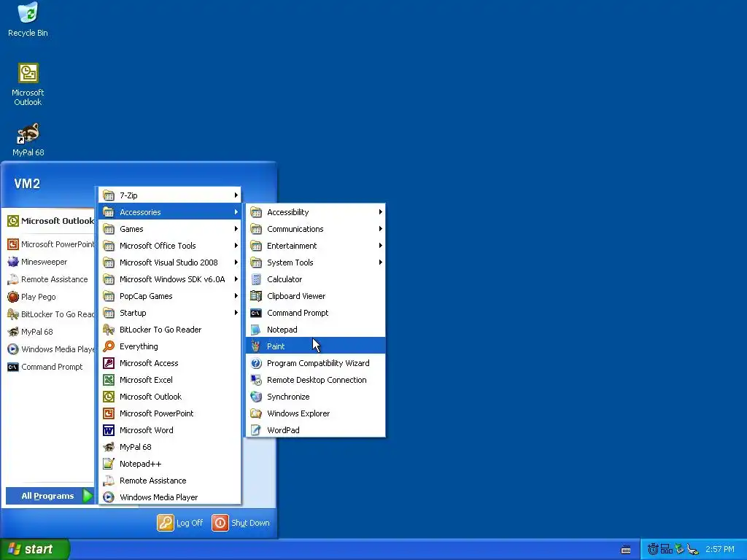Open the Communications folder entry
The image size is (747, 560).
tap(315, 228)
